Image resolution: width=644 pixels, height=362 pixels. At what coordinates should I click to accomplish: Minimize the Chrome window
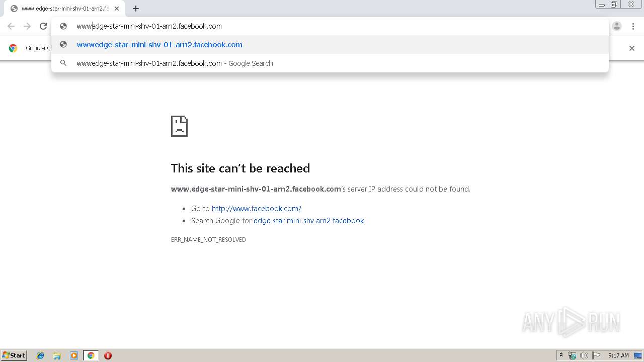pos(602,5)
